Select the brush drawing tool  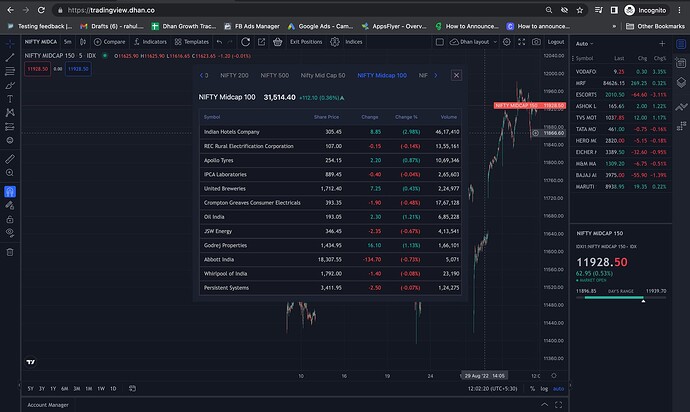coord(10,85)
